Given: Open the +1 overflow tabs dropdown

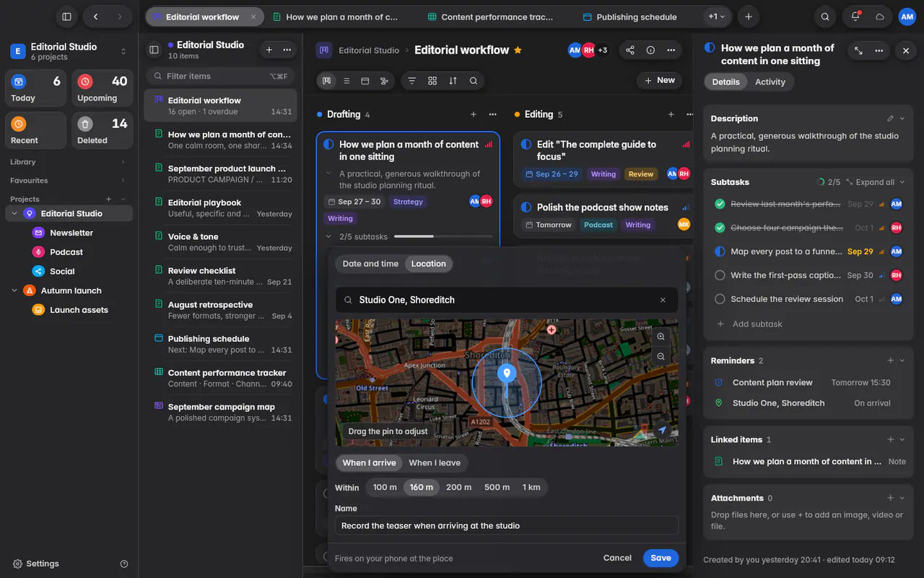Looking at the screenshot, I should [x=717, y=17].
